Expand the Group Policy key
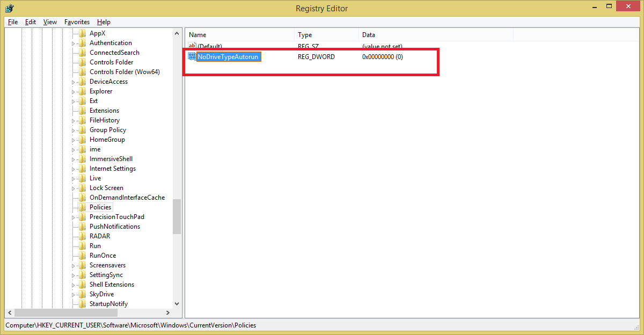 (x=74, y=130)
